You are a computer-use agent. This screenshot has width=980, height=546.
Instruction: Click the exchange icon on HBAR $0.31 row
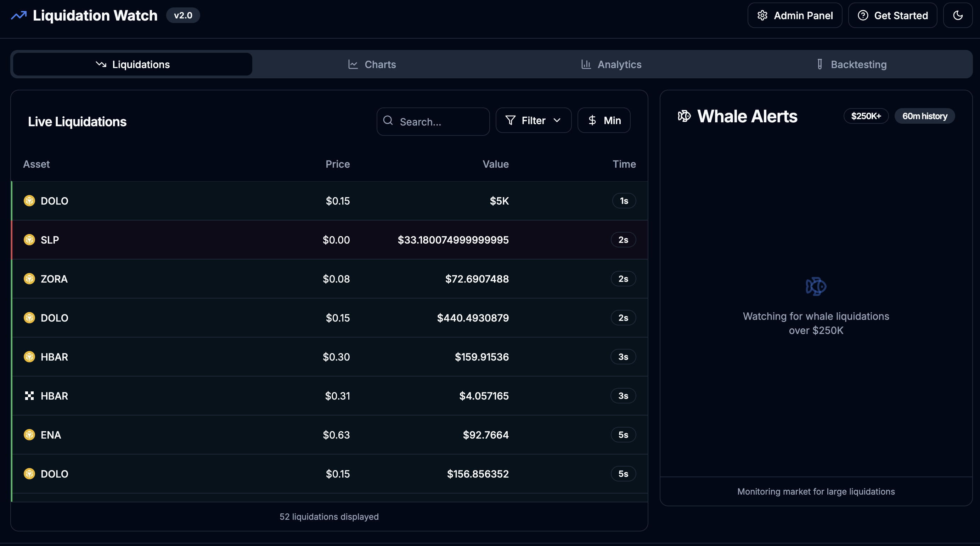pos(29,396)
